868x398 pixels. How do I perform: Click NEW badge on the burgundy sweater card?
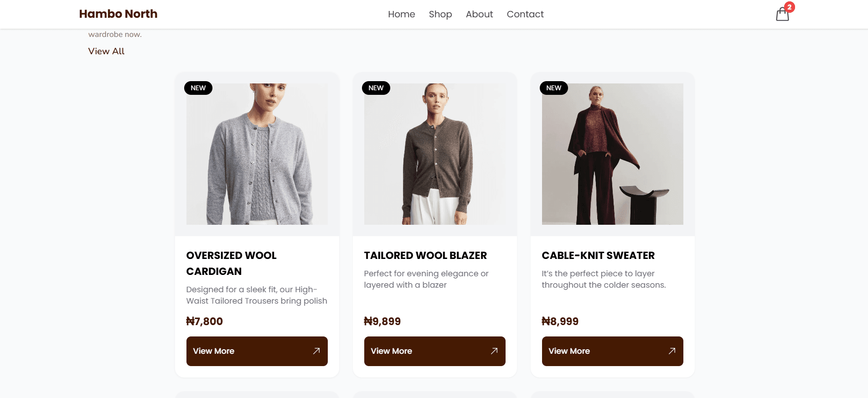coord(554,88)
